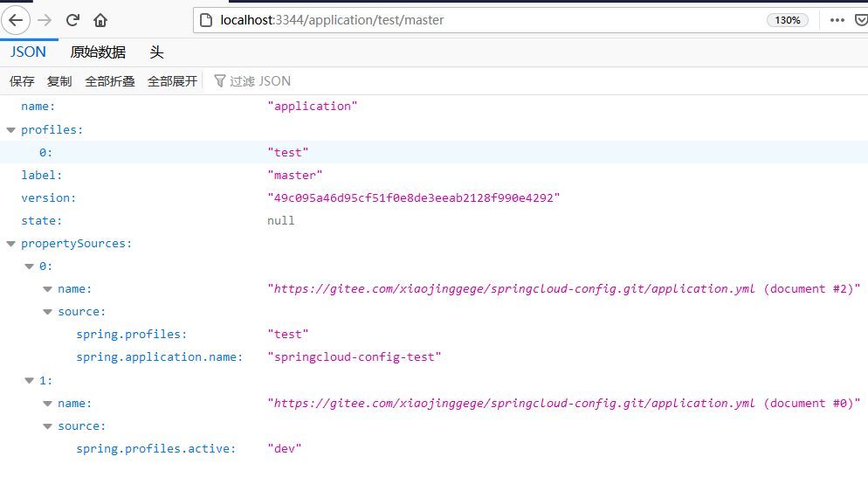Reload the current page
Image resolution: width=868 pixels, height=498 pixels.
[x=72, y=19]
